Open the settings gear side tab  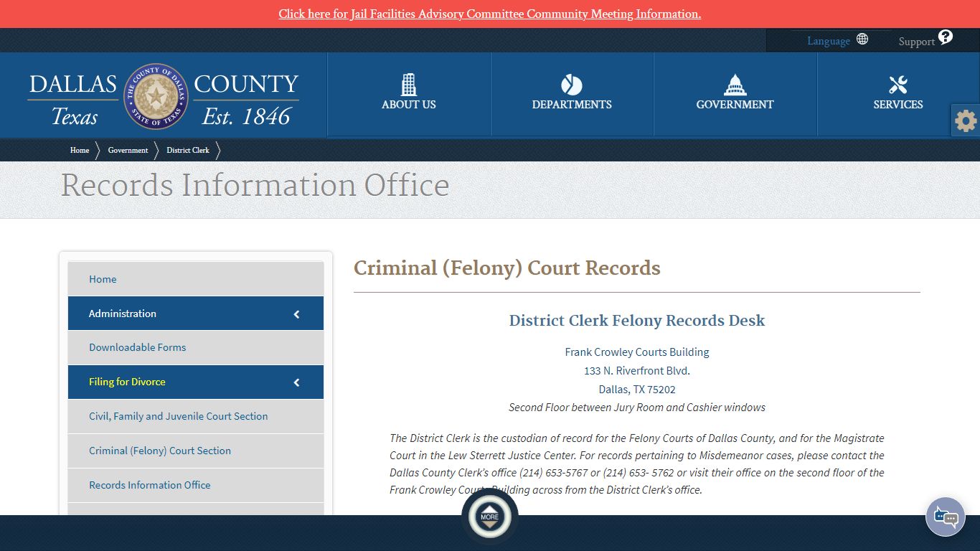click(x=966, y=121)
